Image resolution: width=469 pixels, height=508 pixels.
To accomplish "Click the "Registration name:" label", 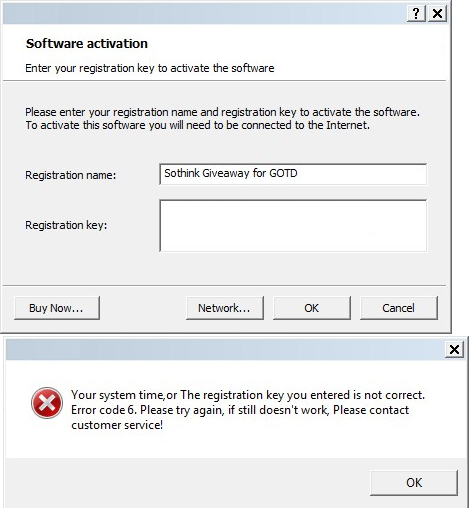I will 71,175.
